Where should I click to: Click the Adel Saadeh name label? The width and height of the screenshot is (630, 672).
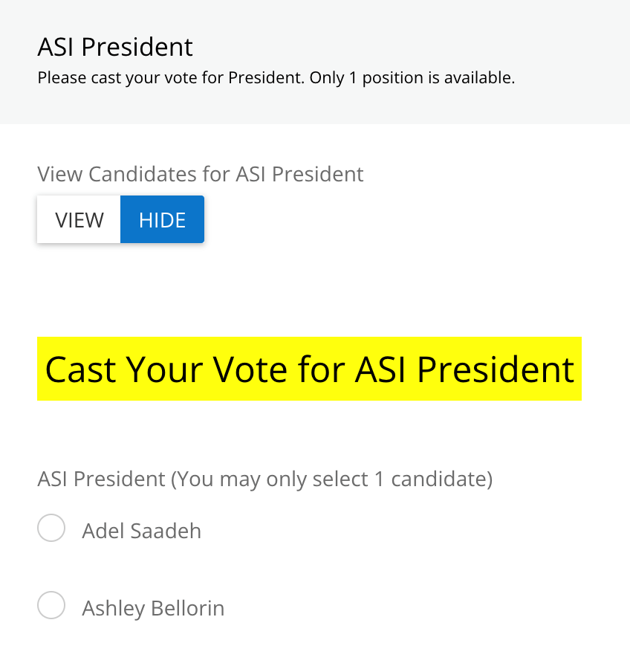point(141,531)
